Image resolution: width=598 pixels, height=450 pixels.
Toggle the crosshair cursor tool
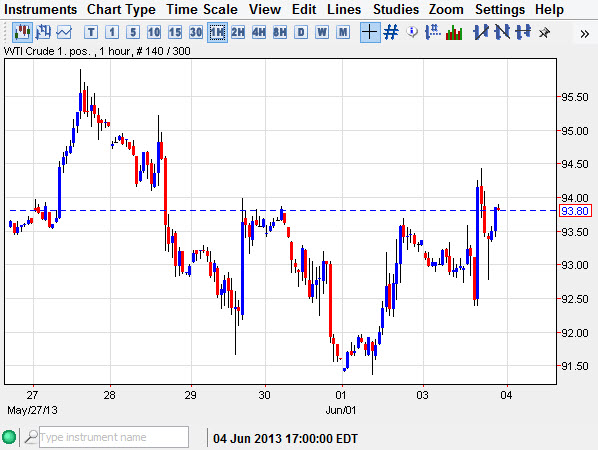(x=370, y=32)
